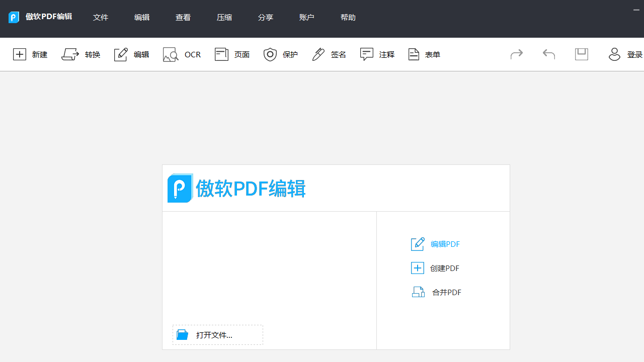Open the 压缩 menu
Screen dimensions: 644x362
click(224, 17)
